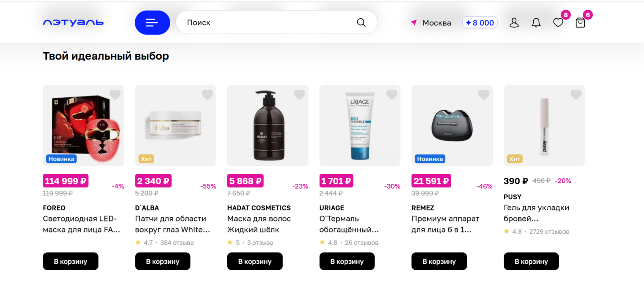Open the shopping cart icon

[x=580, y=23]
